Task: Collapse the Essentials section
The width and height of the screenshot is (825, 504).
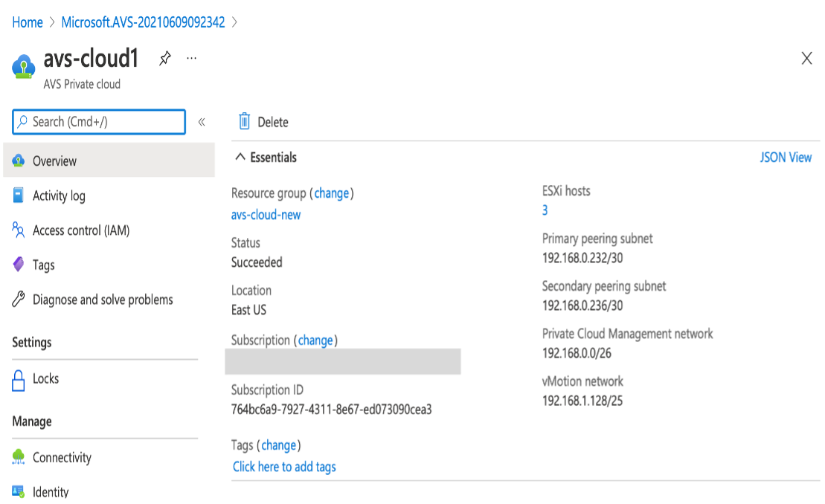Action: click(x=240, y=157)
